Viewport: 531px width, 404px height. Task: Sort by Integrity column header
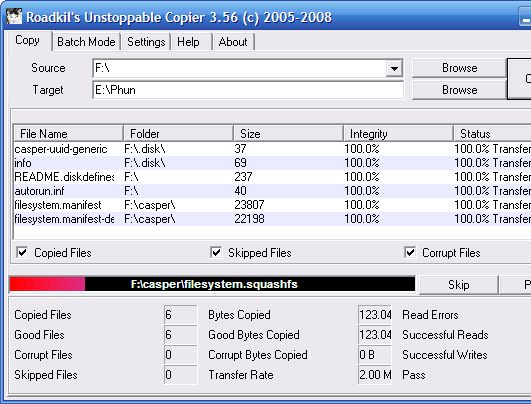pyautogui.click(x=399, y=133)
